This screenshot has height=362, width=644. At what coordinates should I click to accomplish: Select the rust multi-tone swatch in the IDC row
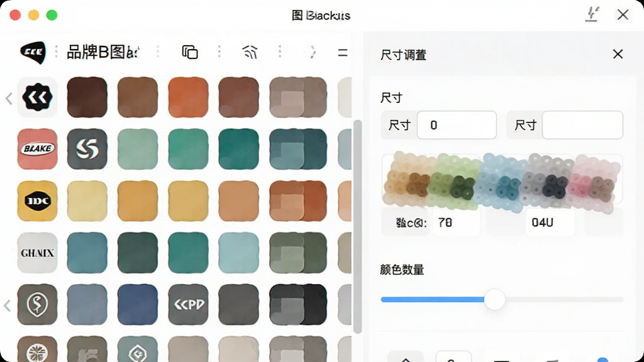coord(298,201)
